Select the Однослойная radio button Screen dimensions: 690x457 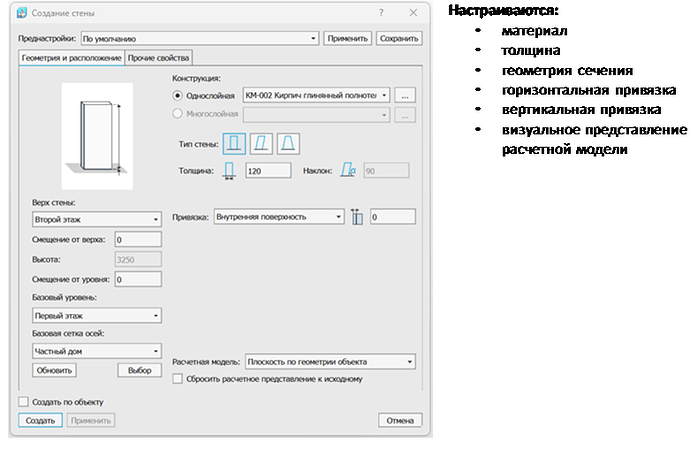177,95
